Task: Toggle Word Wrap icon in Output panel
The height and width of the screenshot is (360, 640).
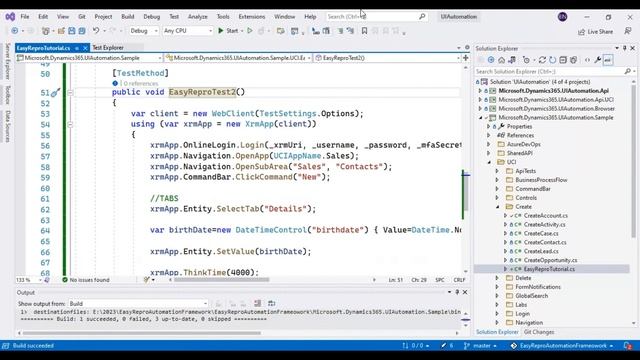Action: 272,303
